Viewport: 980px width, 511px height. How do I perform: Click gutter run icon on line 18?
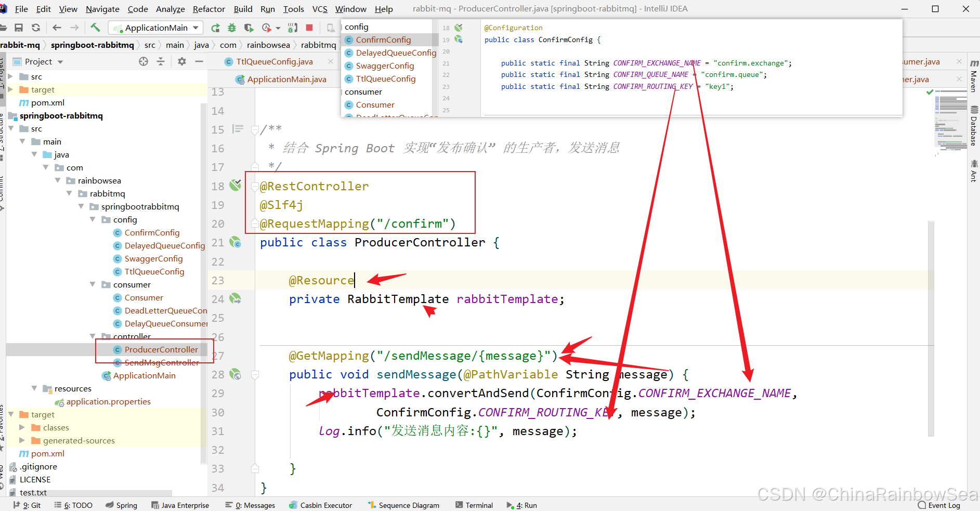236,185
